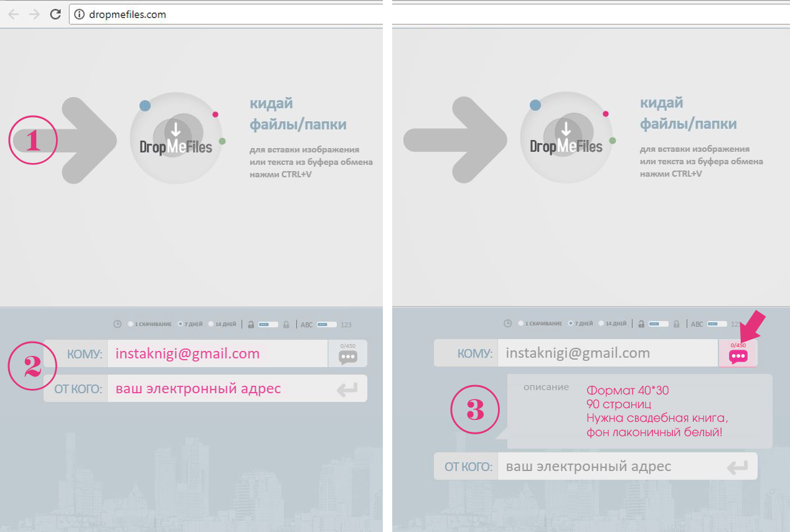Toggle the password lock switch in right panel
Screen dimensions: 790x532
[x=659, y=324]
